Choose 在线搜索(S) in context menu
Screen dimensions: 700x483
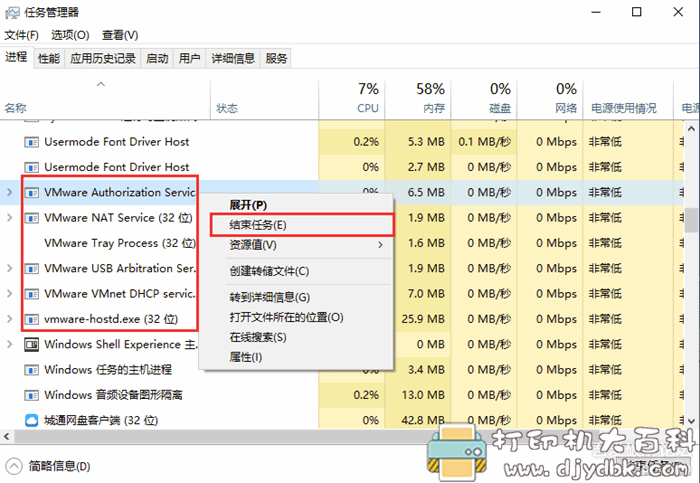point(296,337)
